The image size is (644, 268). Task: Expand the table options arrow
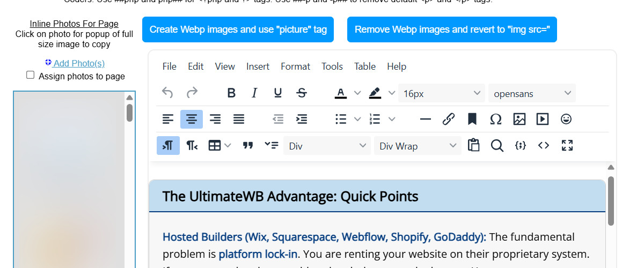pos(228,146)
